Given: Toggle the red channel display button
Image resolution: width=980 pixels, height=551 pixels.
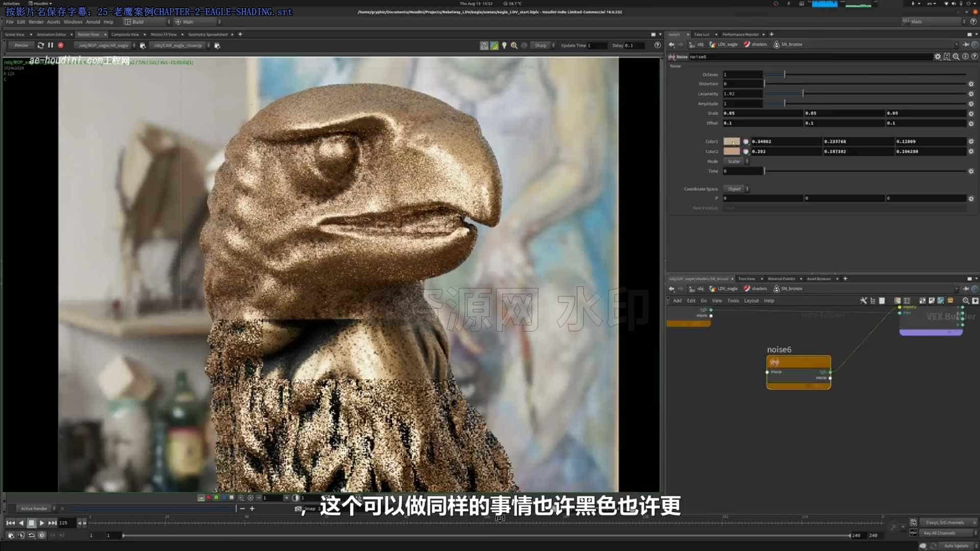Looking at the screenshot, I should [x=208, y=497].
